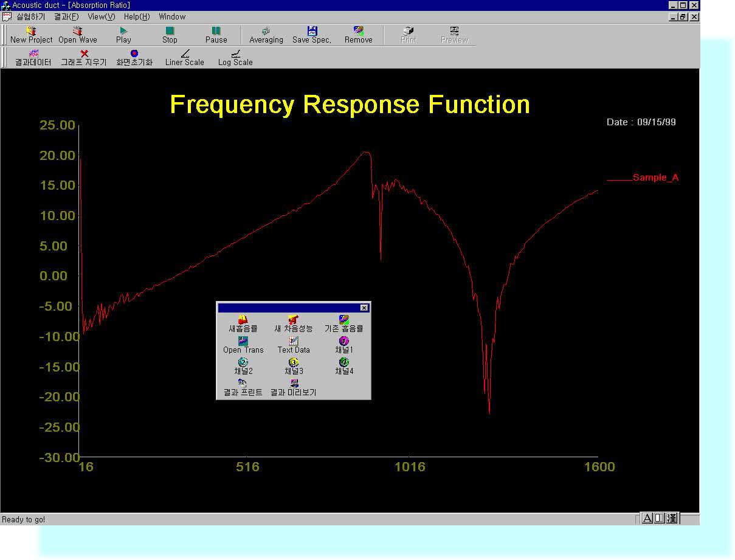Screen dimensions: 735x560
Task: Click Open Trans in the floating palette
Action: pos(243,345)
